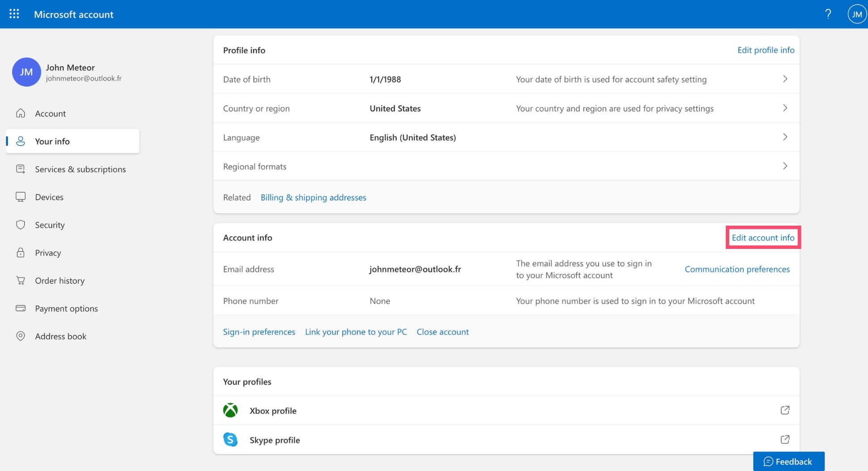This screenshot has width=868, height=471.
Task: Click the Microsoft account header title
Action: [x=73, y=14]
